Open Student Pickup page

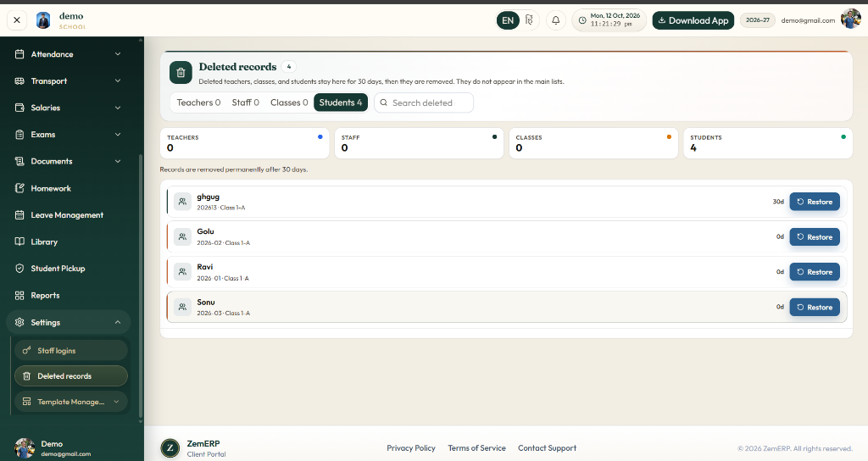coord(69,269)
